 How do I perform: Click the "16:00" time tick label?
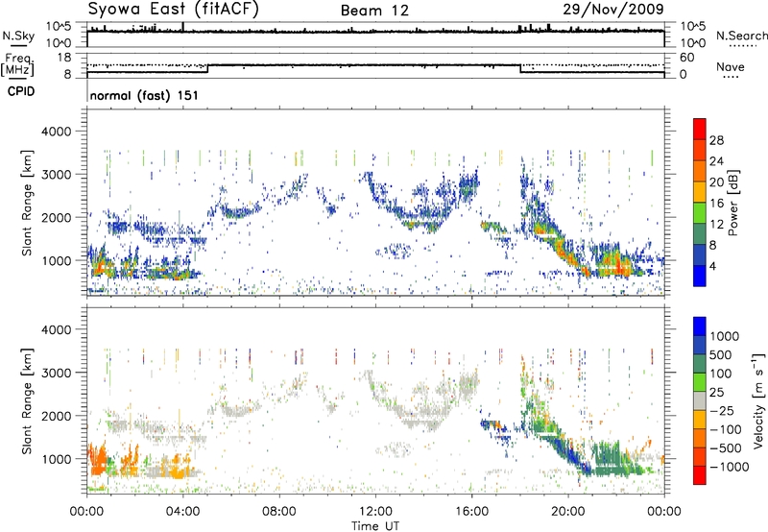pos(471,512)
